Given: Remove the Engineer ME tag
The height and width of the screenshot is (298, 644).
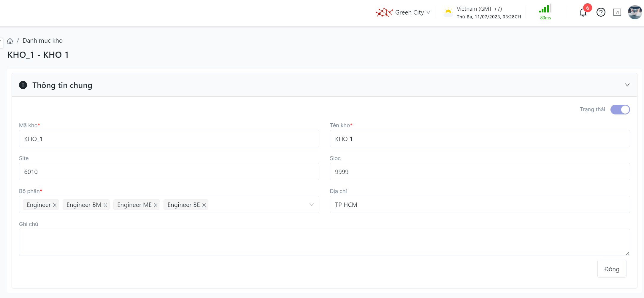Looking at the screenshot, I should pos(156,205).
